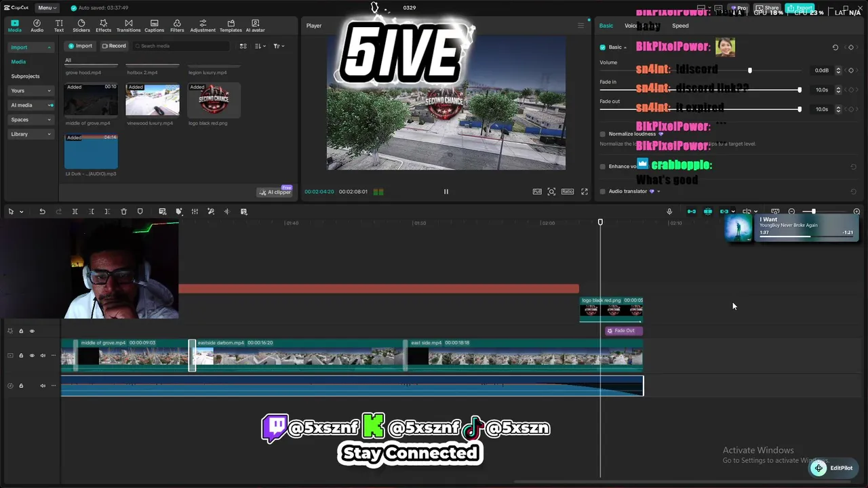Expand the Import sidebar section
Viewport: 868px width, 488px height.
(31, 47)
